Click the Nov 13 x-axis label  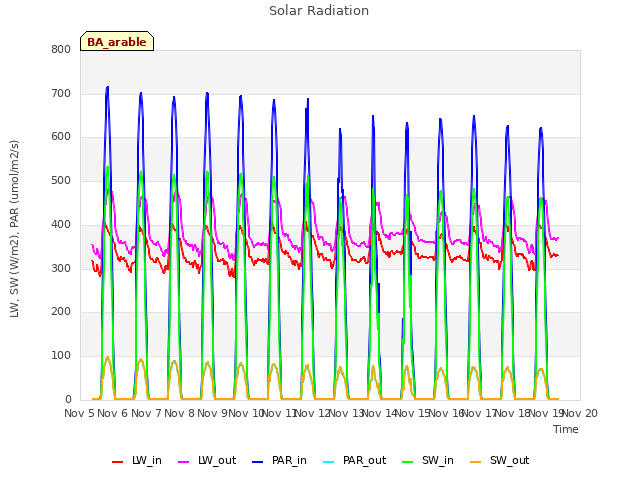[346, 413]
